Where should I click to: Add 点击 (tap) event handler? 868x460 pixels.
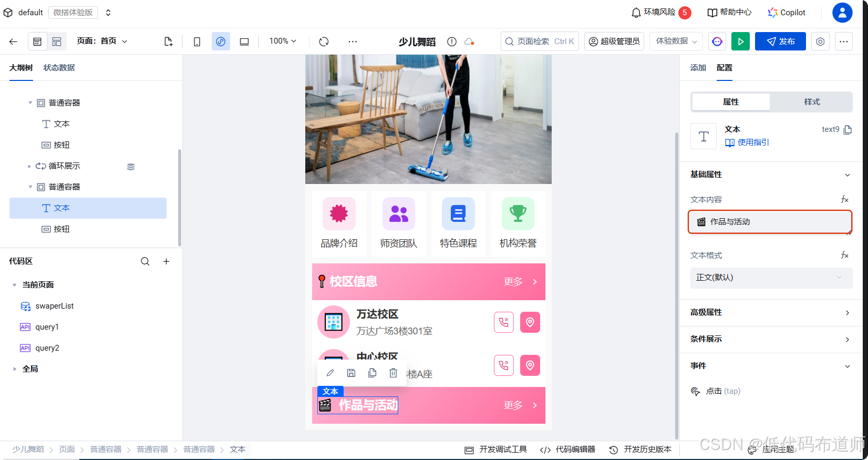716,391
